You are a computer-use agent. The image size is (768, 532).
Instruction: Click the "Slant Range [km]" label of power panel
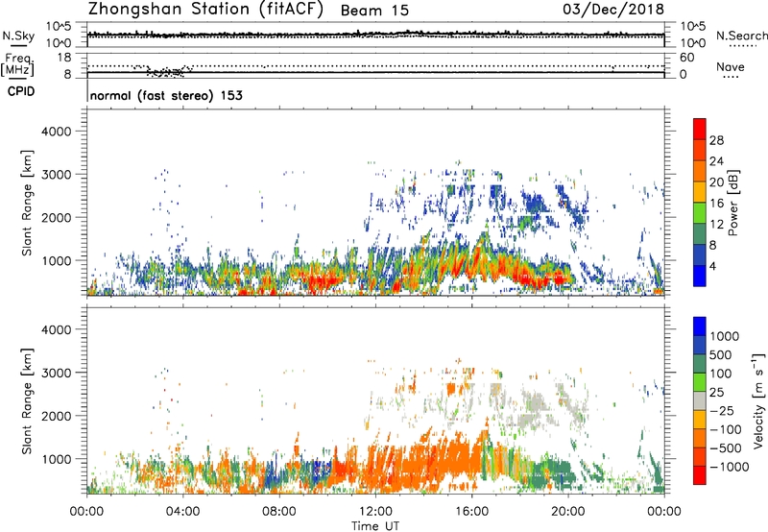click(x=27, y=203)
